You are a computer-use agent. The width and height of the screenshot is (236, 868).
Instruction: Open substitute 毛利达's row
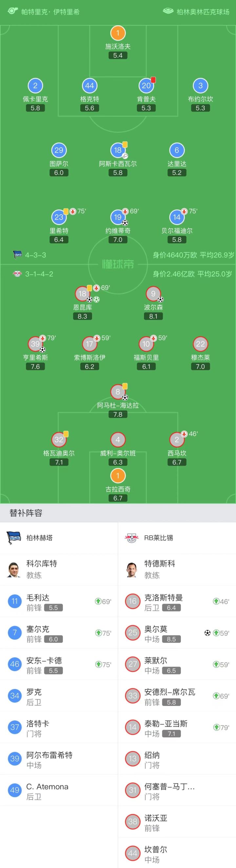click(x=59, y=602)
